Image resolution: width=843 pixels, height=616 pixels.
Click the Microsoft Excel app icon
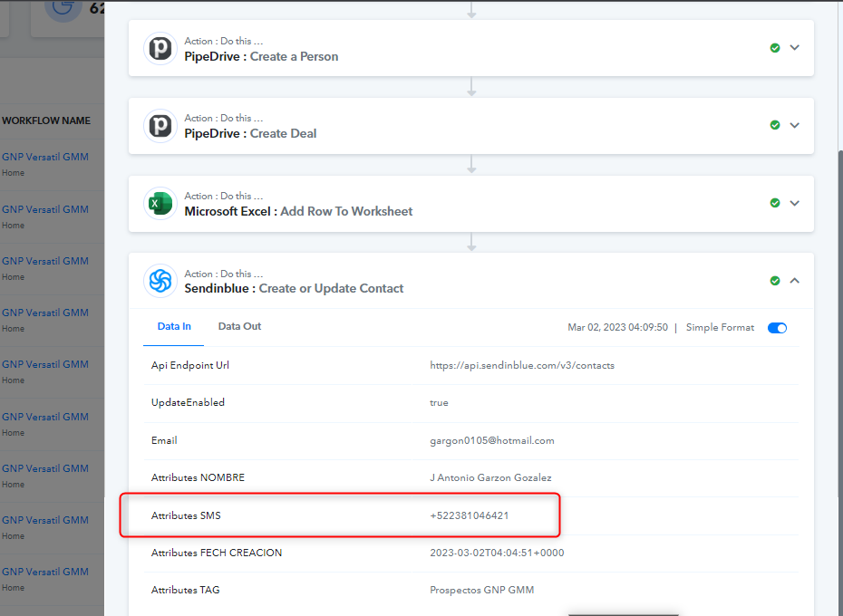(160, 204)
